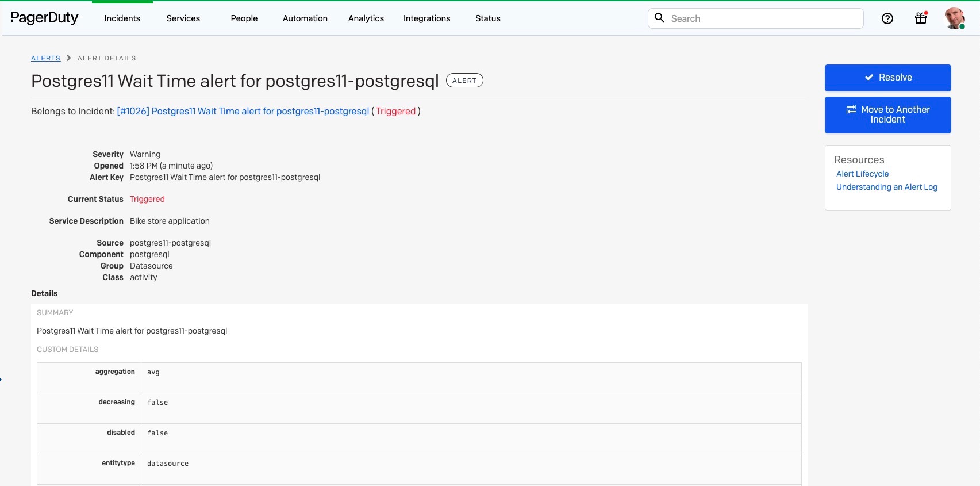
Task: Click the 'Bike store application' description
Action: pyautogui.click(x=170, y=221)
